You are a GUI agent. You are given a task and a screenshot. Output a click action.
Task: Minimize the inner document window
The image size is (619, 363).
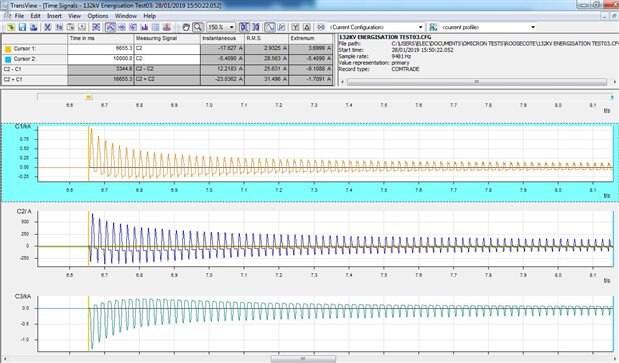[605, 16]
